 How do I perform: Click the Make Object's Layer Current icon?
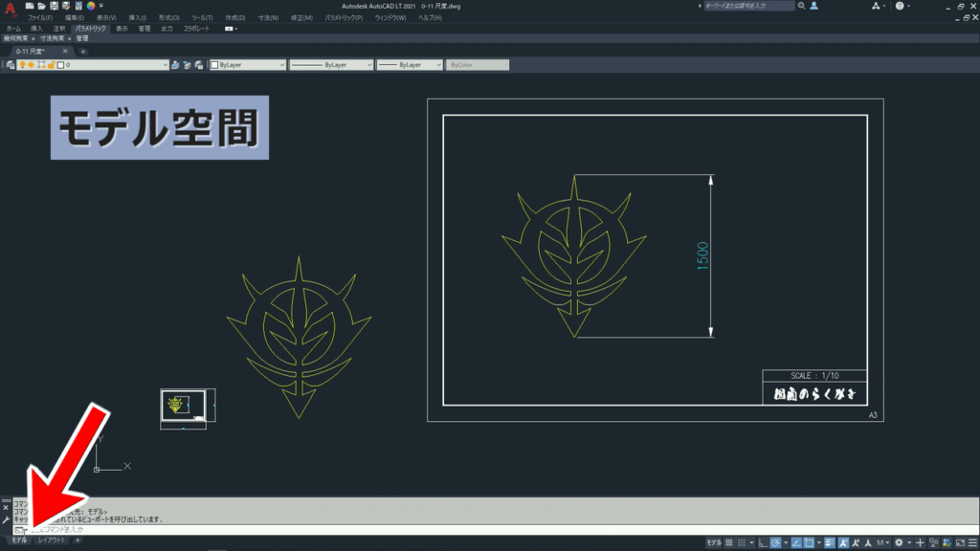tap(175, 65)
